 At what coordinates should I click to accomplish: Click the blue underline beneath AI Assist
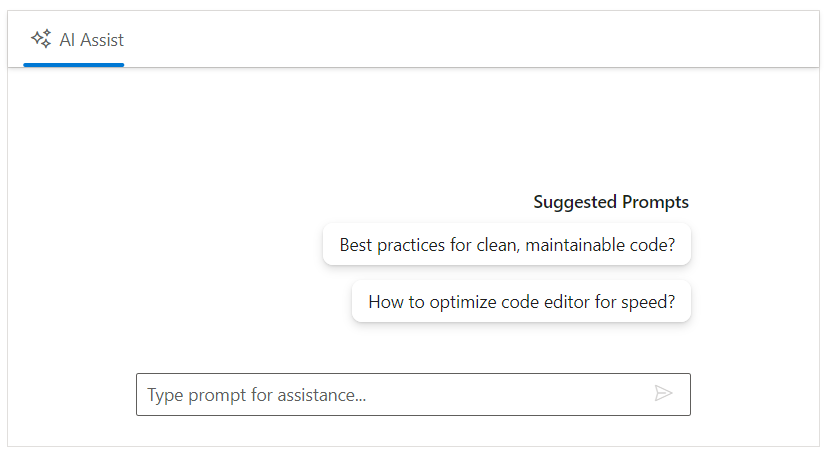pyautogui.click(x=74, y=65)
